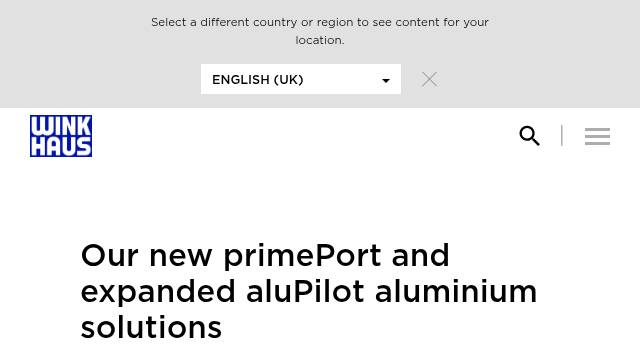This screenshot has width=640, height=360.
Task: Expand the ENGLISH (UK) language dropdown
Action: (x=301, y=79)
